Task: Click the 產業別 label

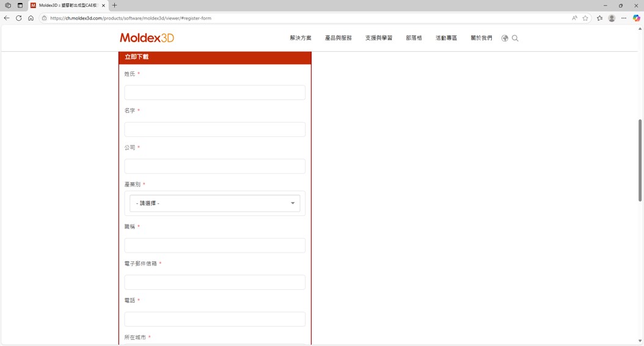Action: (x=132, y=184)
